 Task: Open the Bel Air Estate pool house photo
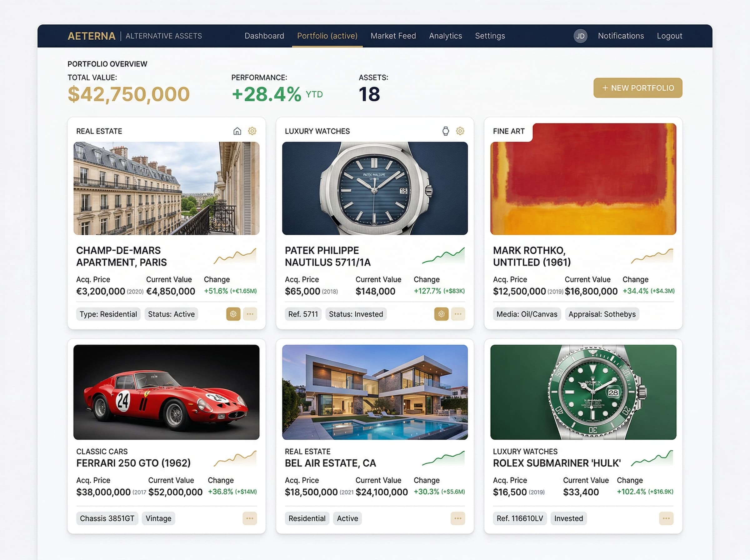[375, 392]
